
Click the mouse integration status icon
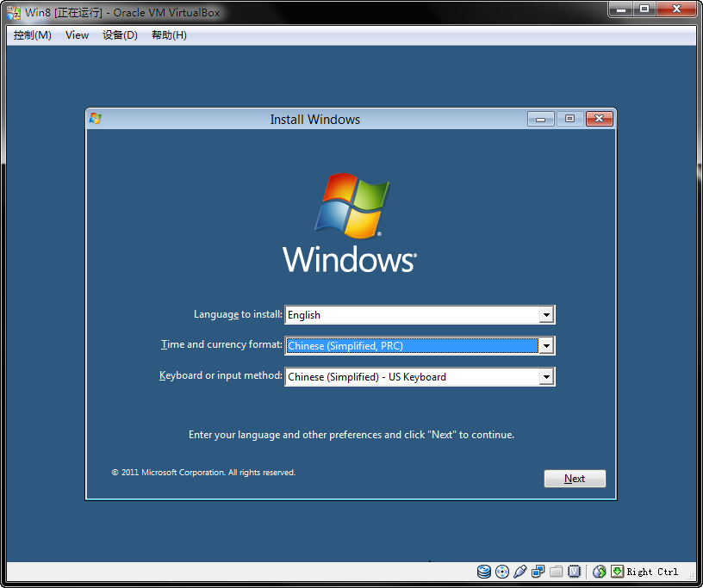tap(600, 572)
